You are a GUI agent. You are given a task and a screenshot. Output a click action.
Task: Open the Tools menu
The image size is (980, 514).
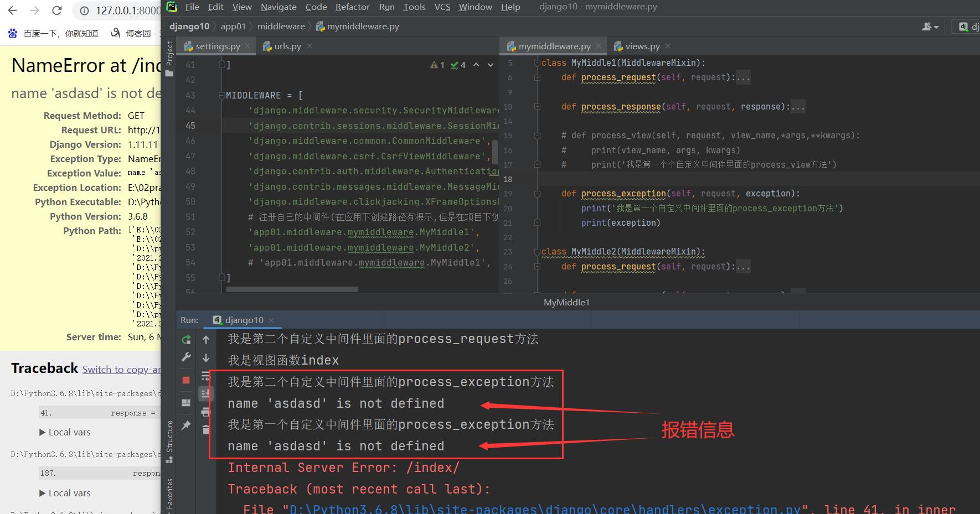(x=414, y=7)
